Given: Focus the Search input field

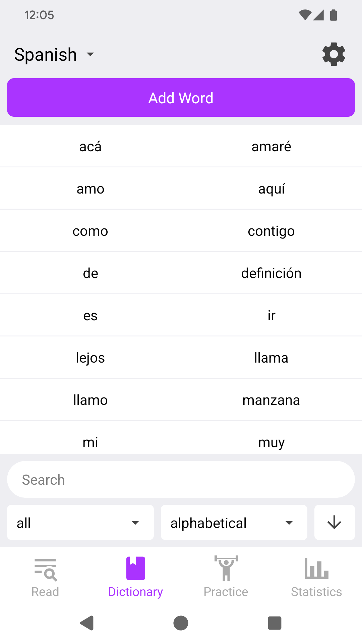Looking at the screenshot, I should tap(181, 480).
